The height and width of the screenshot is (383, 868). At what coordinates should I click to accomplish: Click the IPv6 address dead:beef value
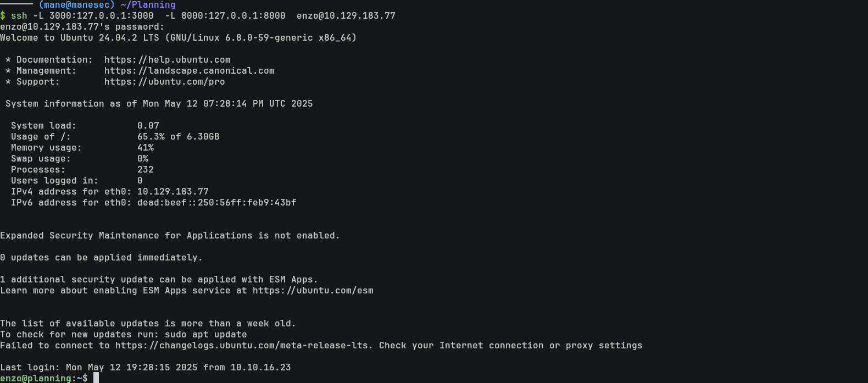pos(217,203)
